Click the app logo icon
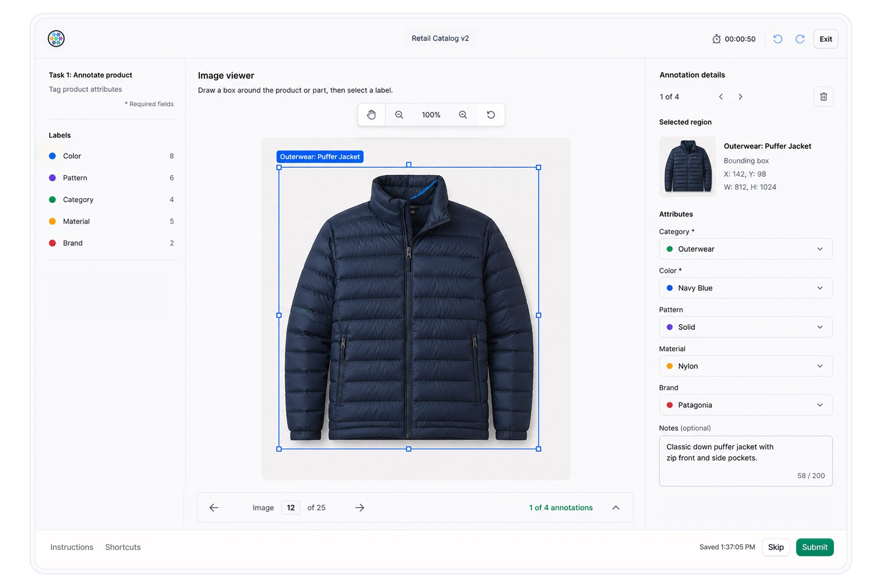The image size is (882, 588). pos(56,39)
